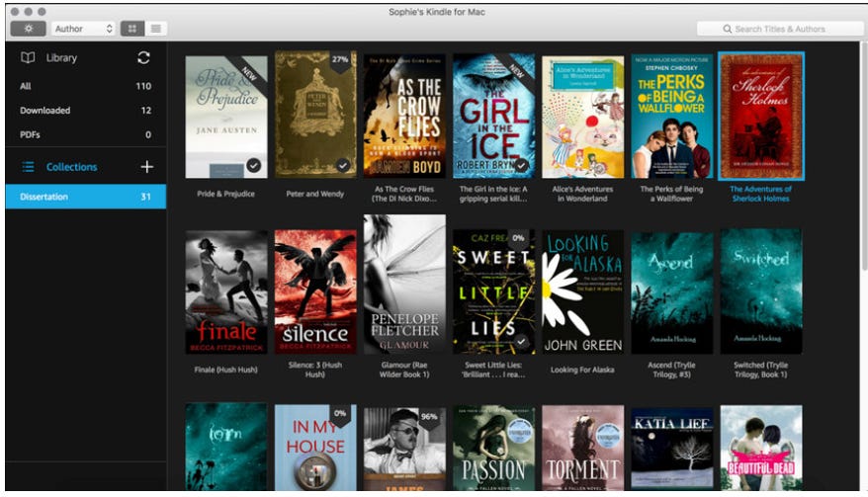Open The Girl in the Ice cover
868x497 pixels.
[x=493, y=116]
